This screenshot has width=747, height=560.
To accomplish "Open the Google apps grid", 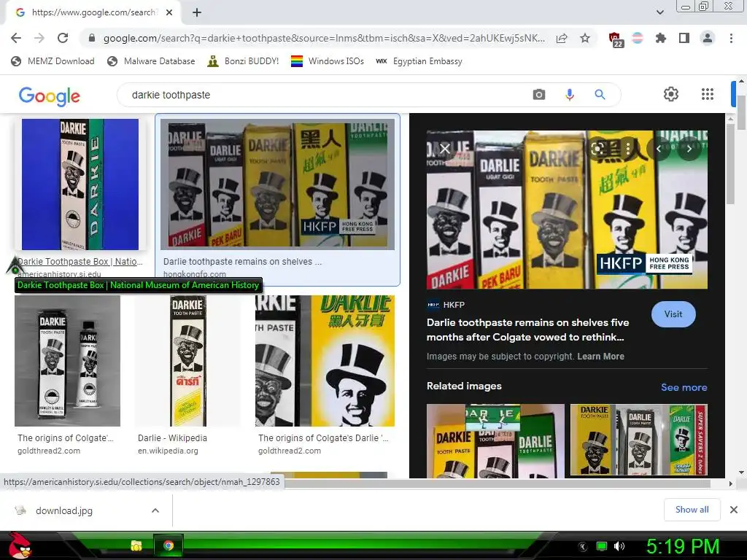I will click(708, 94).
